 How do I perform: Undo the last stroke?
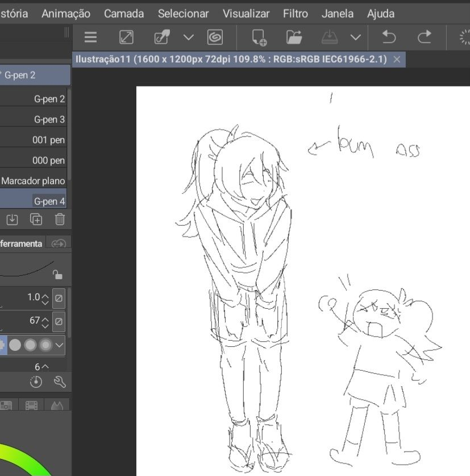click(389, 38)
